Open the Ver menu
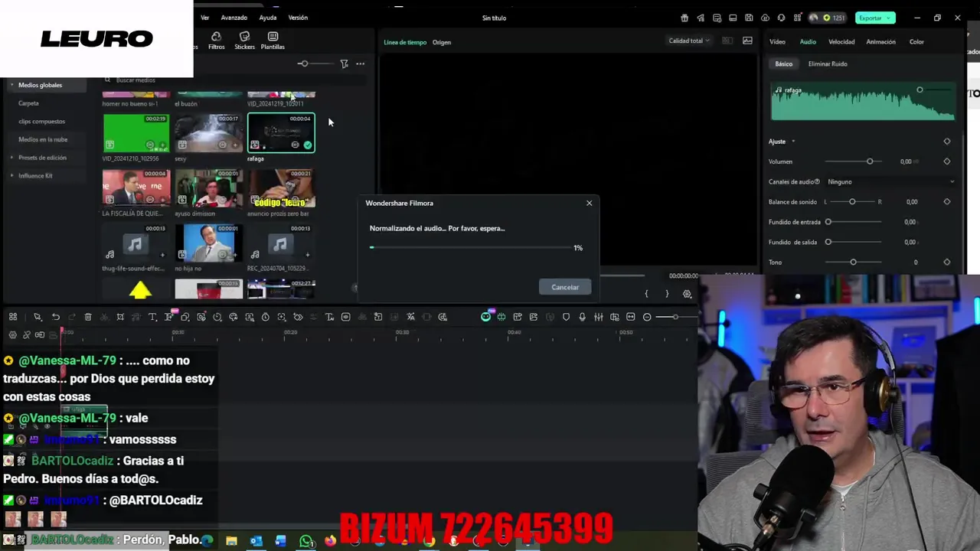Screen dimensions: 980x551 tap(204, 18)
